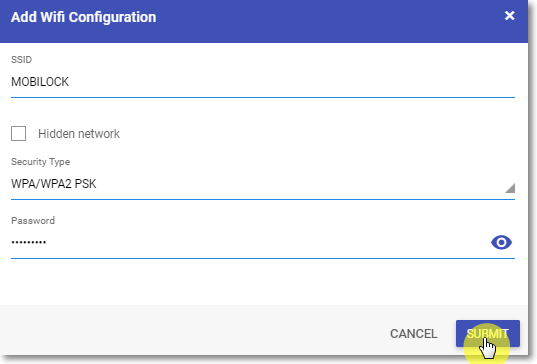Focus the Password input field
537x364 pixels.
pyautogui.click(x=250, y=242)
